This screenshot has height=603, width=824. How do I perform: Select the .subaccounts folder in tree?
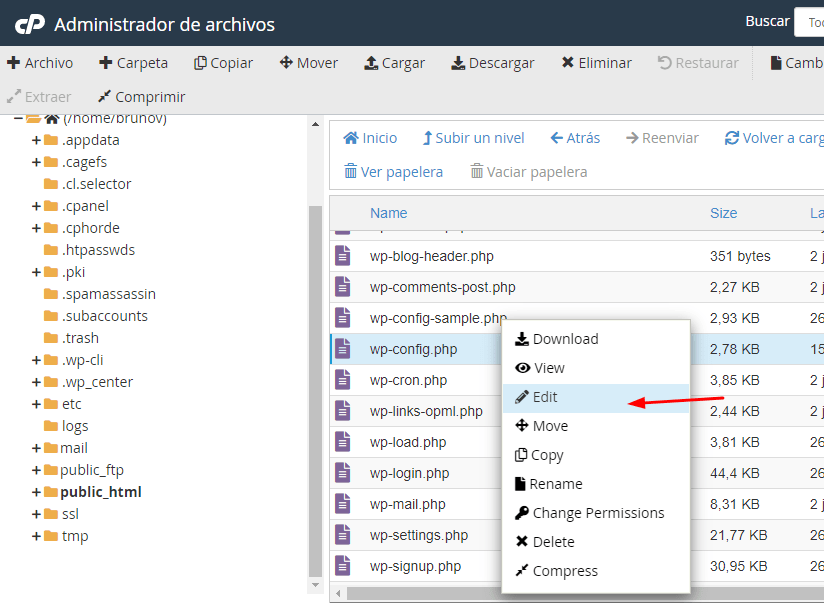point(105,316)
